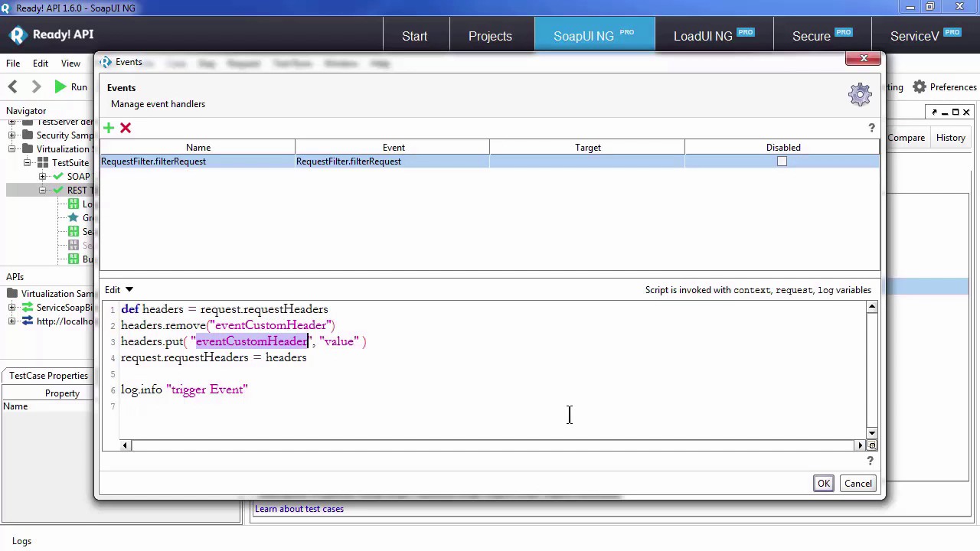Click the ServiceSoapBinding green arrows icon
Screen dimensions: 980x551
coord(28,308)
